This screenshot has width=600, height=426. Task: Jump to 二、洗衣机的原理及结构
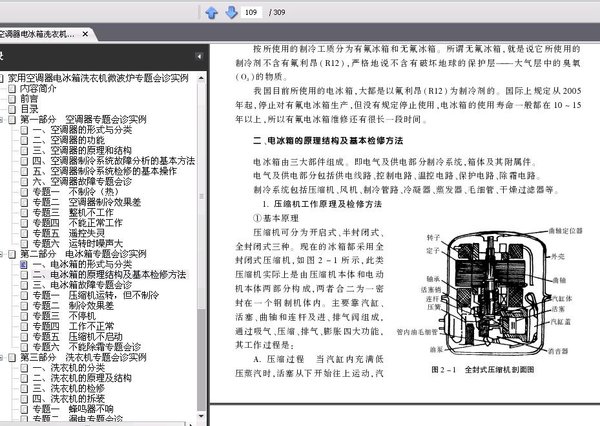click(x=82, y=378)
